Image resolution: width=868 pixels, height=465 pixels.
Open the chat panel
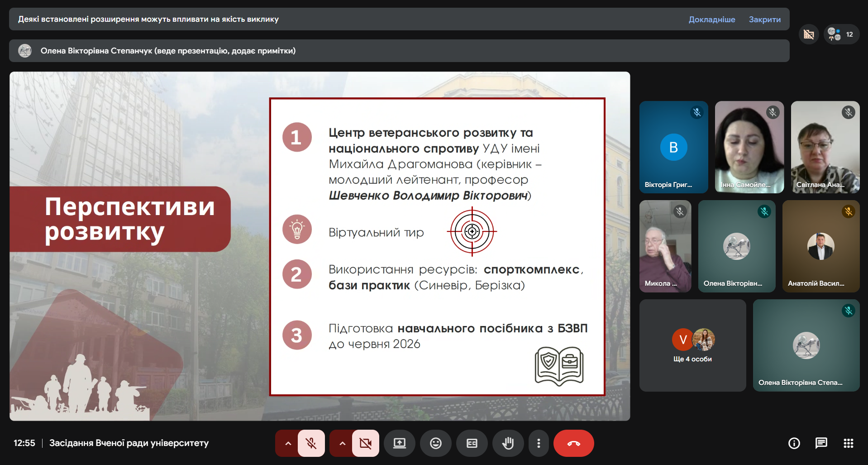click(x=821, y=443)
